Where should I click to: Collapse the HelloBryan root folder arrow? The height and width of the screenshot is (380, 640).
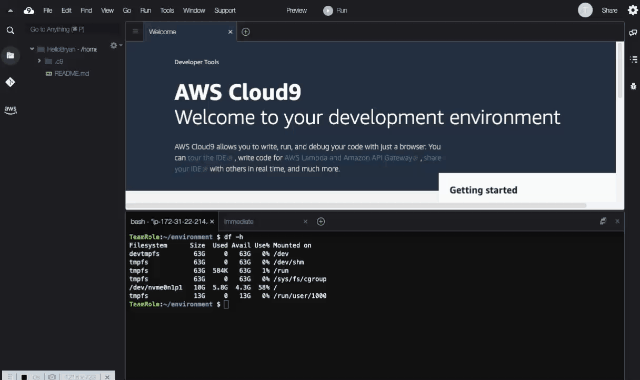click(32, 49)
